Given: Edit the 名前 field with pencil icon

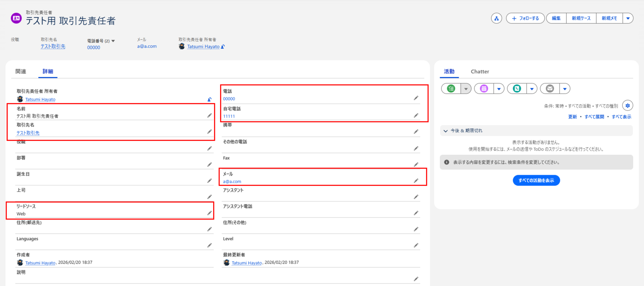Looking at the screenshot, I should pyautogui.click(x=209, y=116).
